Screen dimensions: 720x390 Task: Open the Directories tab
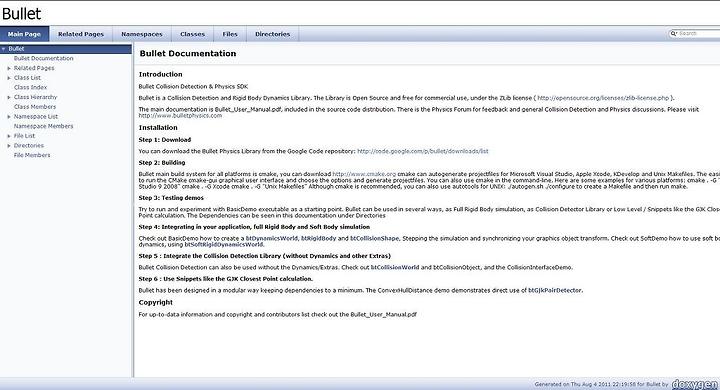[x=273, y=34]
